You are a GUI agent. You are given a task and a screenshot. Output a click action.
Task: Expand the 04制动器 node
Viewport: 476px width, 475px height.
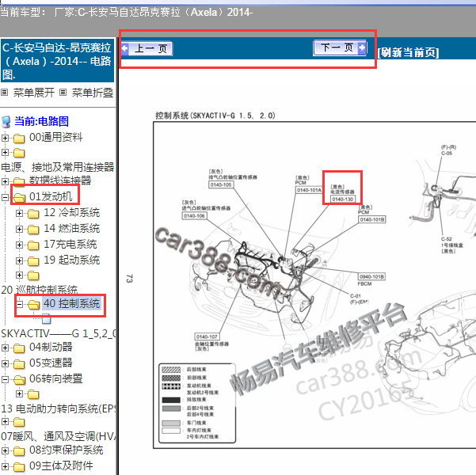[x=5, y=348]
